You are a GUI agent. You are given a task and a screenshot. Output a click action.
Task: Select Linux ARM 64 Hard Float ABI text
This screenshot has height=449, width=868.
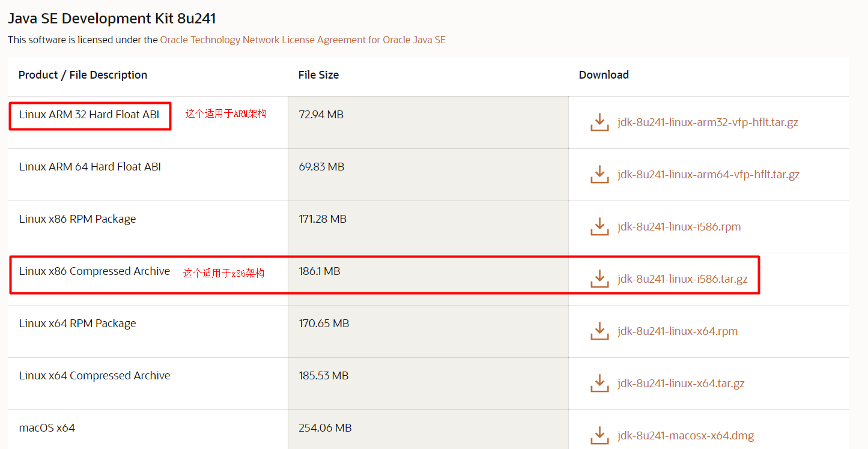[x=90, y=167]
